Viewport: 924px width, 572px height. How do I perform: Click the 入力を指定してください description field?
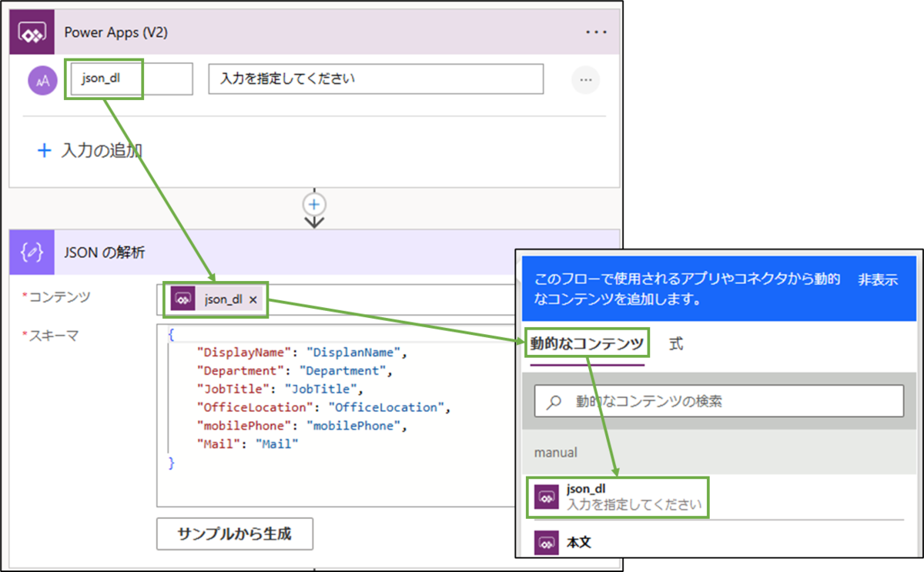tap(376, 79)
